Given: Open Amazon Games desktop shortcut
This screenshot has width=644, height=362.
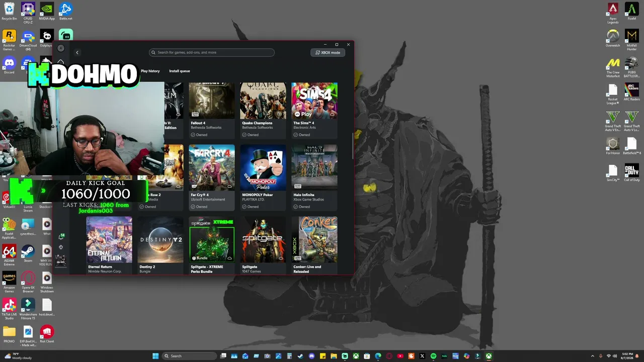Looking at the screenshot, I should [9, 282].
